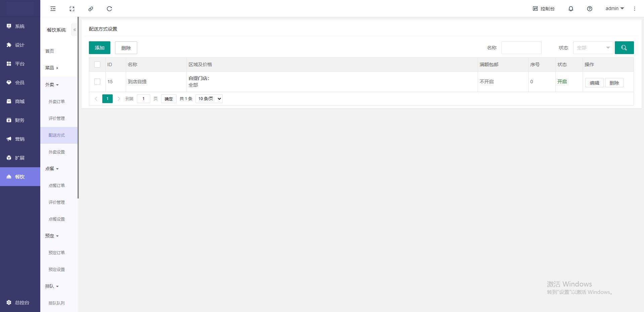Collapse the 餐饮系统 submenu panel arrow
Image resolution: width=644 pixels, height=312 pixels.
pyautogui.click(x=74, y=30)
